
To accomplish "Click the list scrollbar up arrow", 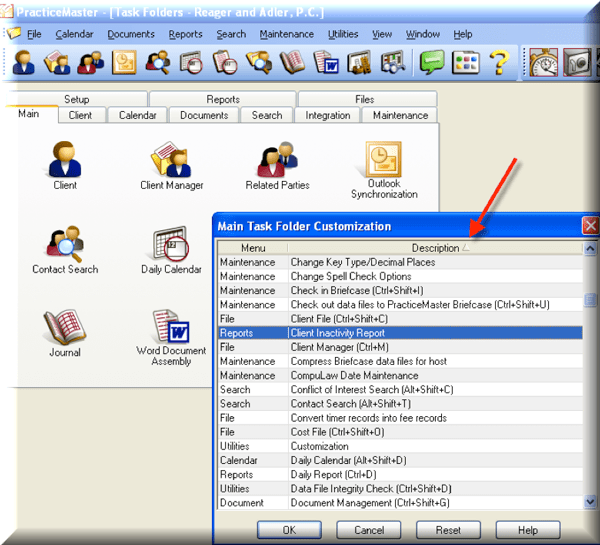I will pyautogui.click(x=590, y=248).
